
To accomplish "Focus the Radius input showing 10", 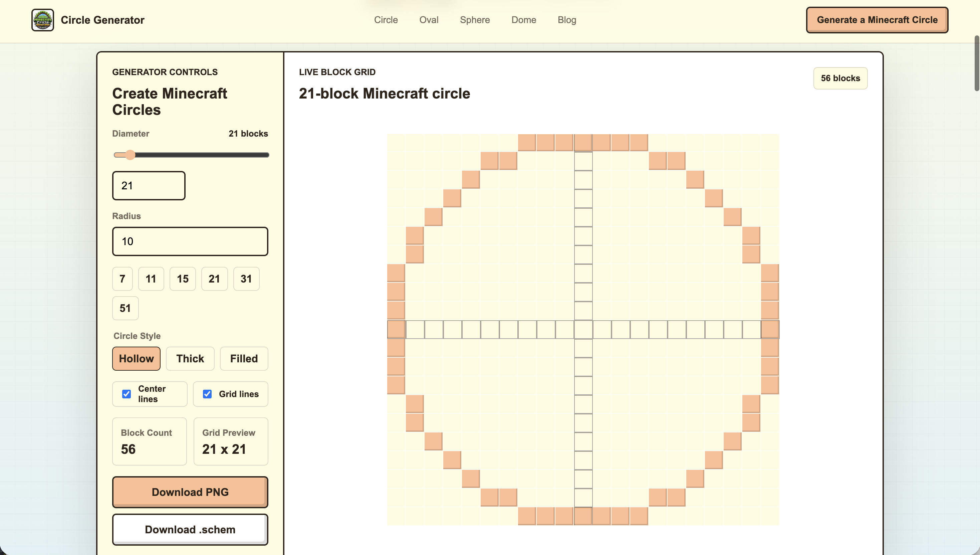I will [190, 241].
